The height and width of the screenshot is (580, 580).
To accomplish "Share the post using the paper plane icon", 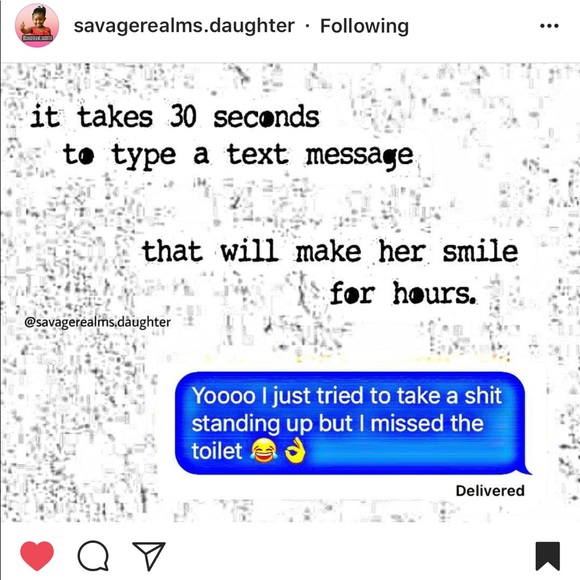I will 149,556.
